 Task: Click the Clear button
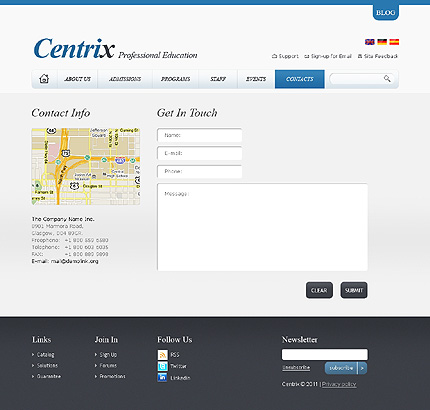tap(319, 290)
